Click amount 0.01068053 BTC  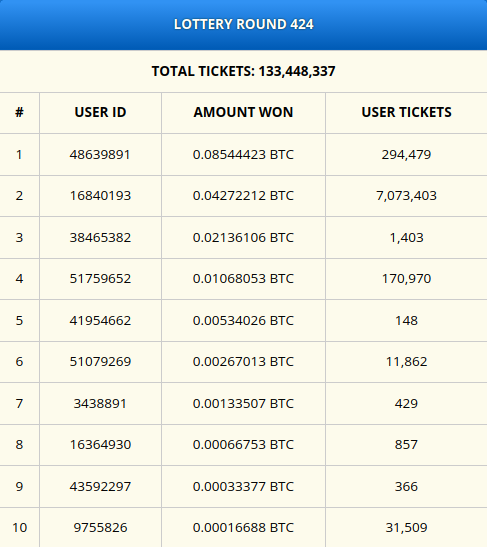click(244, 279)
